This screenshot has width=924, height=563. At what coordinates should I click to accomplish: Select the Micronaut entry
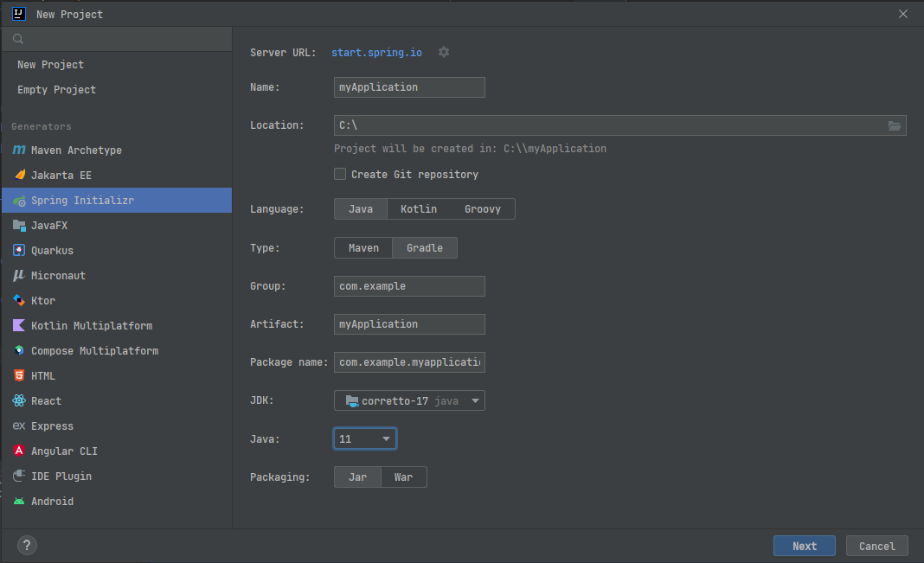[117, 276]
